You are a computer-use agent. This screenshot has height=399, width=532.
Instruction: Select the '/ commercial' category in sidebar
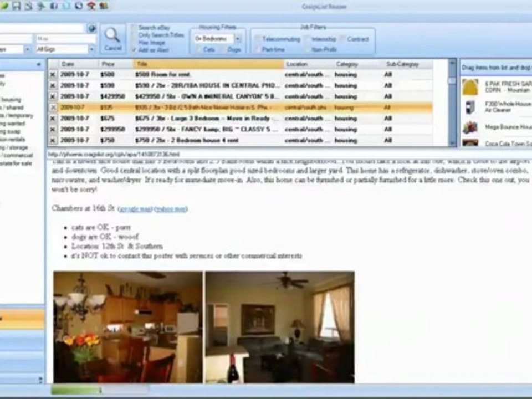pos(17,155)
